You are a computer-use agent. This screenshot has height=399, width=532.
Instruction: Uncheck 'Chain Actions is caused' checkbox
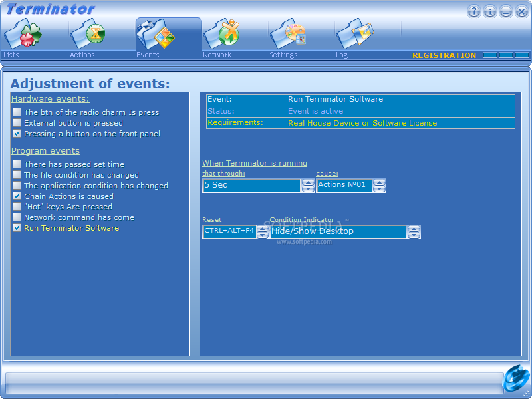(x=17, y=196)
